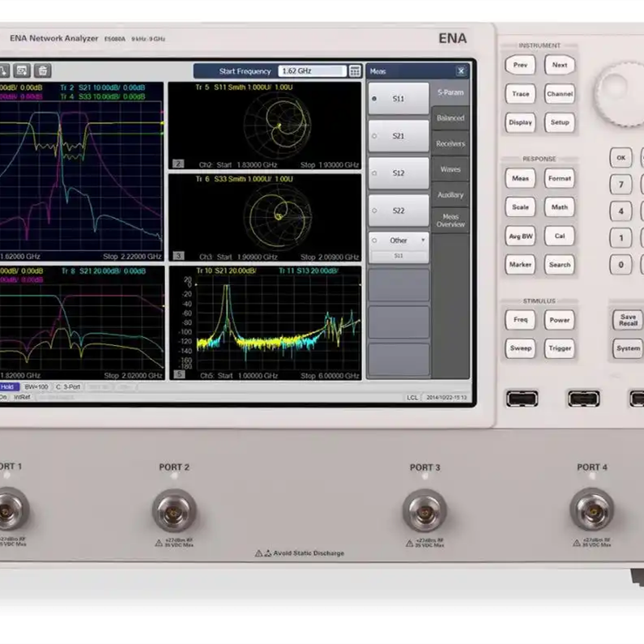Push the Prev instrument key

click(x=520, y=65)
